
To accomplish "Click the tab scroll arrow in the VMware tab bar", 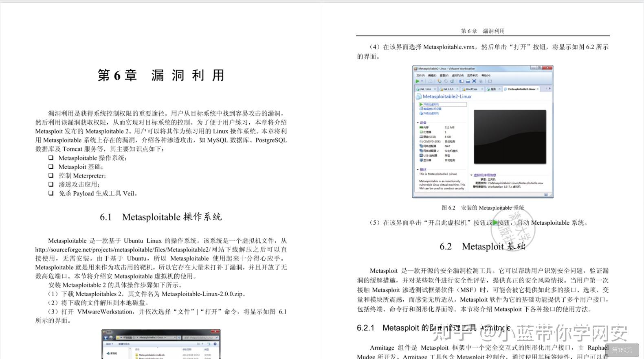I will pos(550,88).
